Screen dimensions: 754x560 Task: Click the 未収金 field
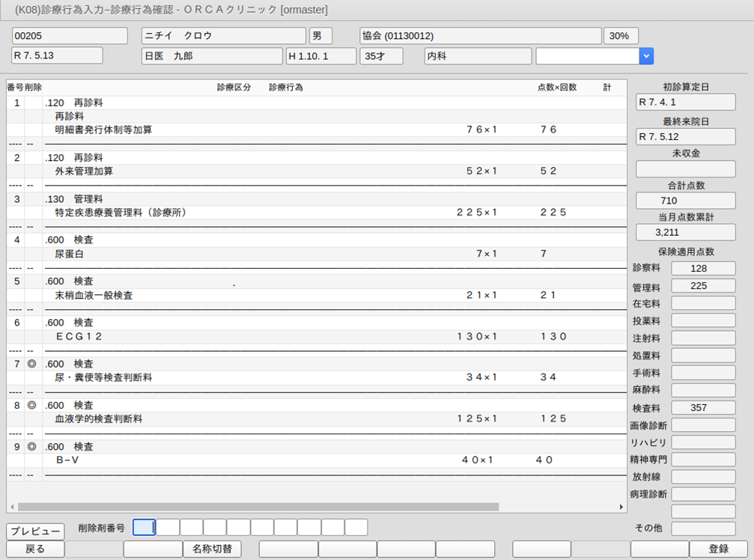(x=685, y=168)
